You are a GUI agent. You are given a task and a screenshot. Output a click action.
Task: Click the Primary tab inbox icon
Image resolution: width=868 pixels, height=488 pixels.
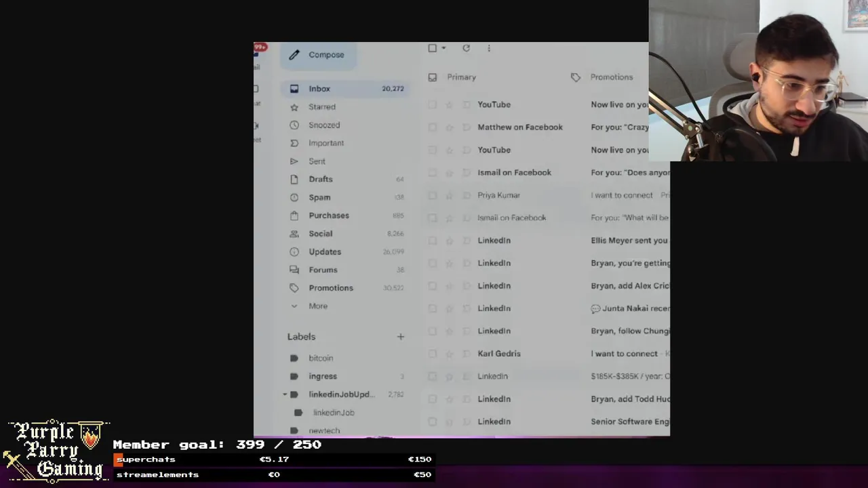click(x=432, y=77)
